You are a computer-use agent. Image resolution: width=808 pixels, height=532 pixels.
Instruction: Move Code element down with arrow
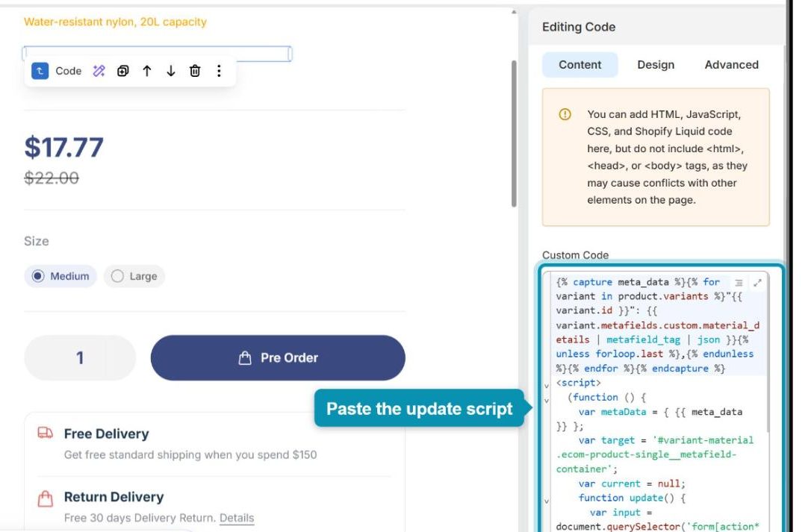point(171,71)
